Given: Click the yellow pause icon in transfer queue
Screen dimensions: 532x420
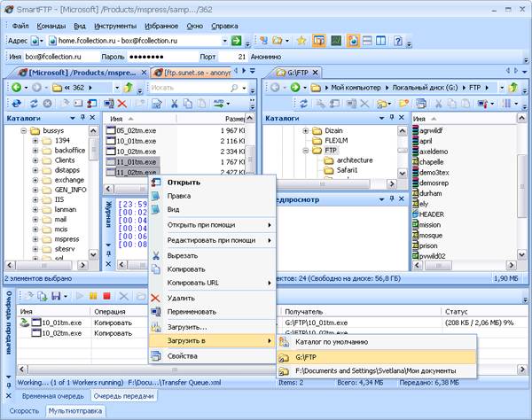Looking at the screenshot, I should point(93,296).
